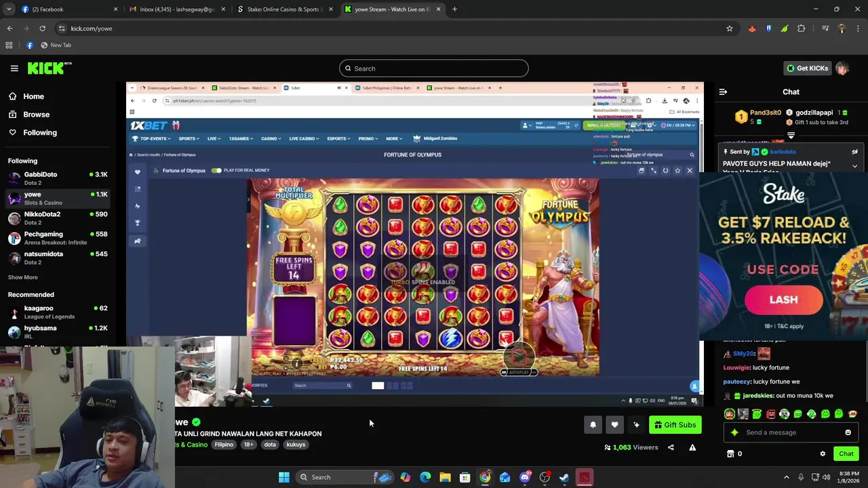Screen dimensions: 868x488
Task: Open Steam from the taskbar
Action: (x=564, y=477)
